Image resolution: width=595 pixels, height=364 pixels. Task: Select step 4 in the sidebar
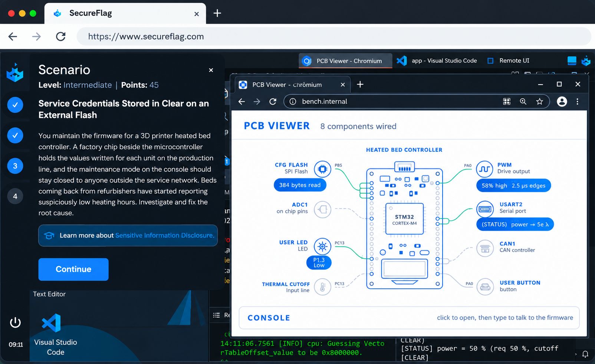15,196
